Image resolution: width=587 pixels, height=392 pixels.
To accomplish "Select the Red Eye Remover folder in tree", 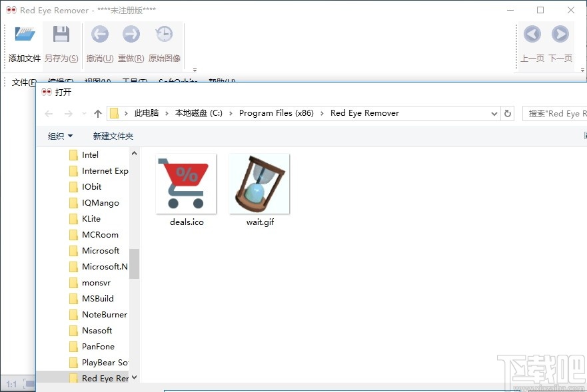I will 99,378.
